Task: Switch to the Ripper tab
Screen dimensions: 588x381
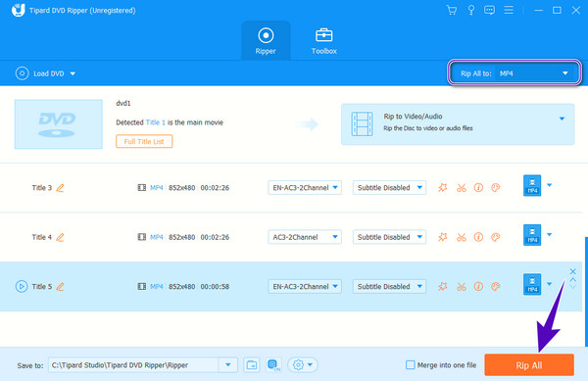Action: (x=266, y=41)
